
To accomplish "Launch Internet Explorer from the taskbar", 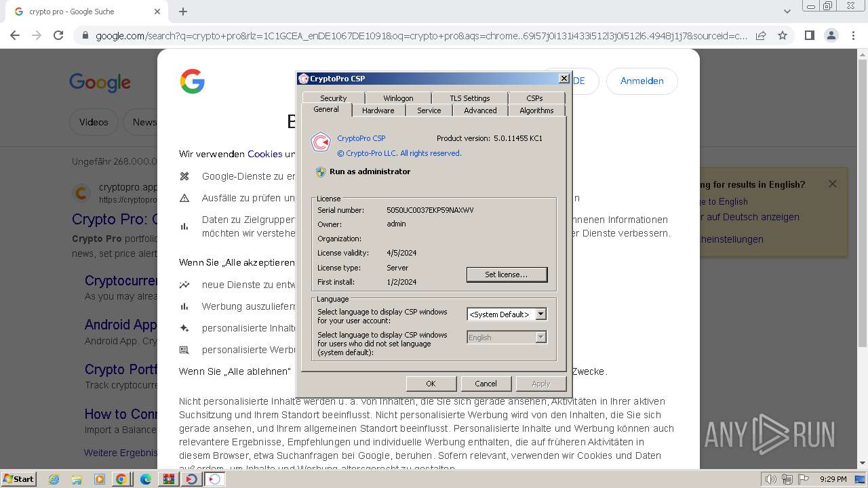I will (x=54, y=479).
